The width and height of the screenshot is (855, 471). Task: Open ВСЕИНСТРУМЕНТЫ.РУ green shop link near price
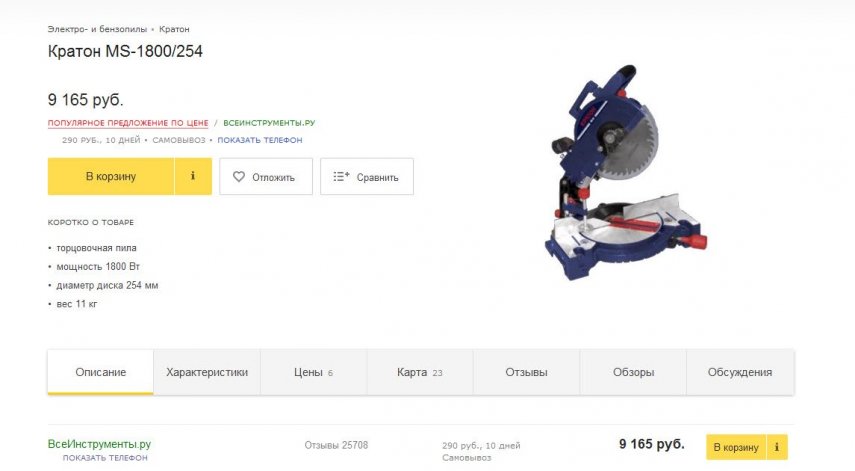point(269,123)
